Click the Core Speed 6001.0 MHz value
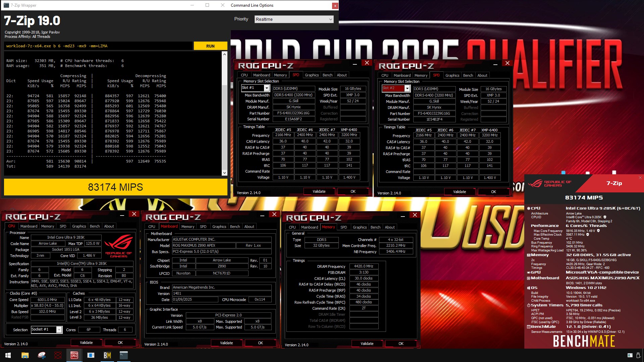 (47, 300)
